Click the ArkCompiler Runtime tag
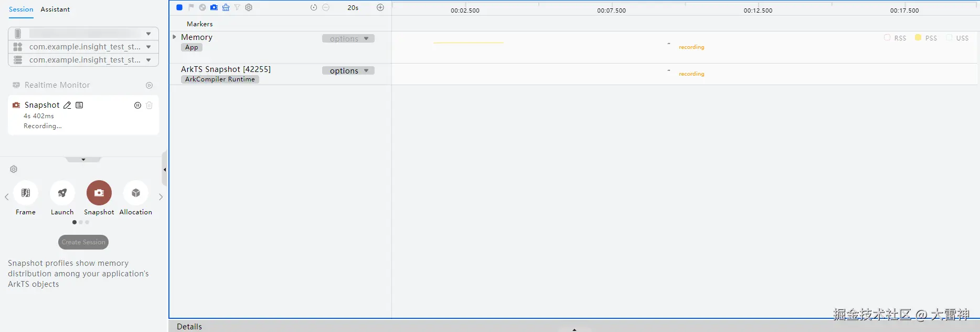The height and width of the screenshot is (332, 980). 220,79
